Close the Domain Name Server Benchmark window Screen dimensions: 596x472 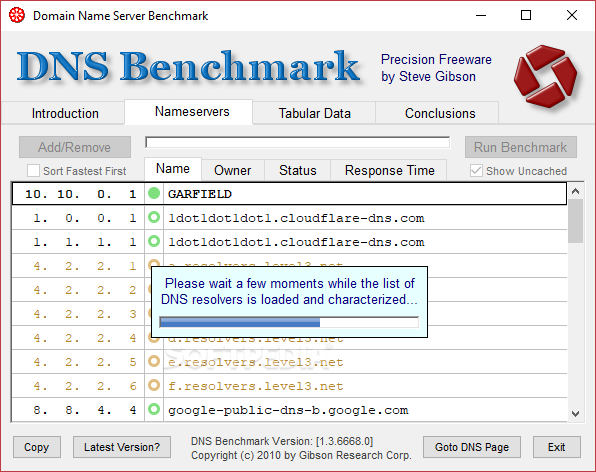(572, 15)
